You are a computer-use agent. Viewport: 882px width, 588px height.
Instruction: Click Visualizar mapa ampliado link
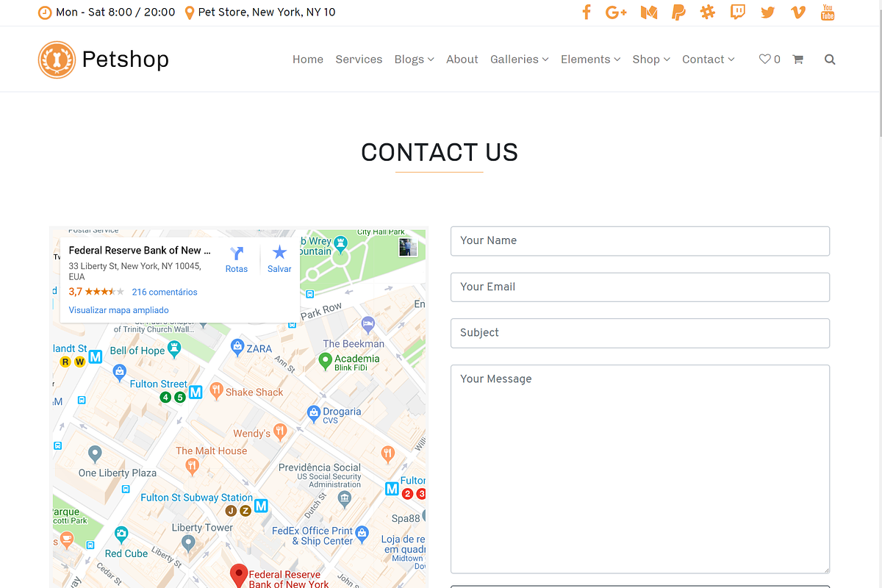pyautogui.click(x=118, y=310)
